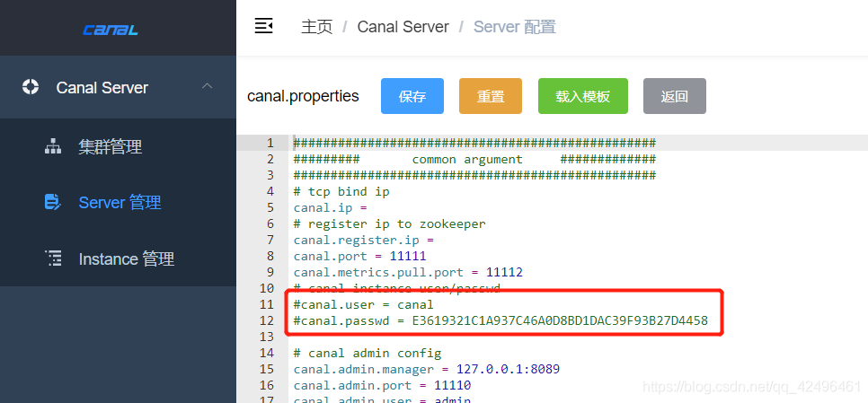868x403 pixels.
Task: Click the 集群管理 cluster tree icon
Action: click(x=53, y=146)
